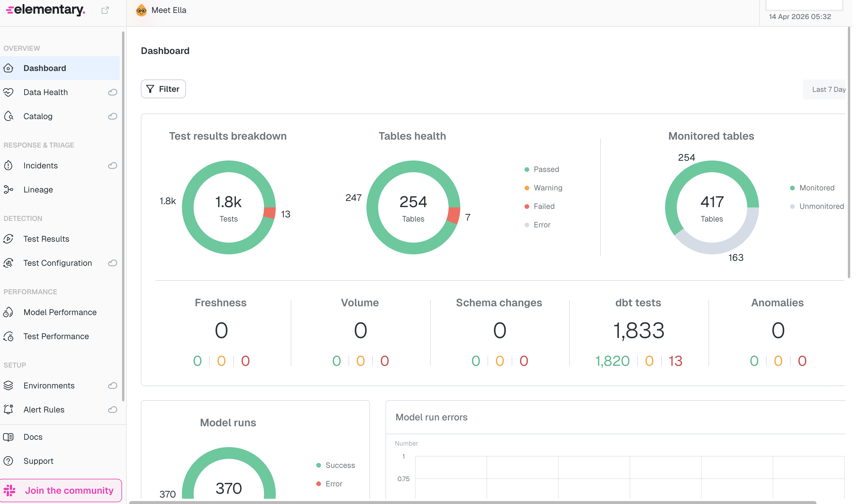Click dbt tests failed count 13
Image resolution: width=859 pixels, height=504 pixels.
[x=675, y=361]
